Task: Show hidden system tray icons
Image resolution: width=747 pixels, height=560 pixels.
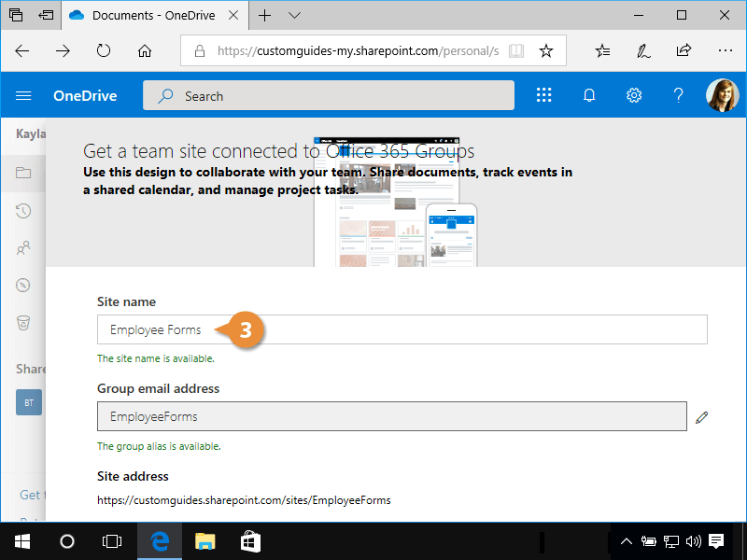Action: coord(627,541)
